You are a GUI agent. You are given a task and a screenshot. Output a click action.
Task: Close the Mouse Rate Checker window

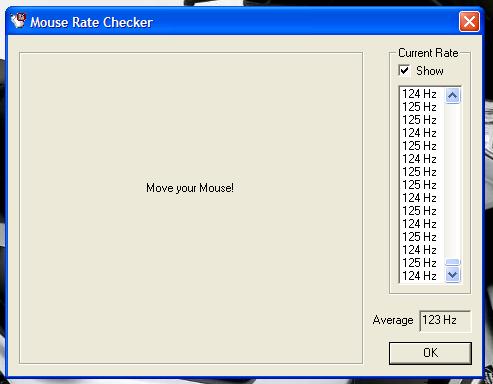[x=469, y=22]
